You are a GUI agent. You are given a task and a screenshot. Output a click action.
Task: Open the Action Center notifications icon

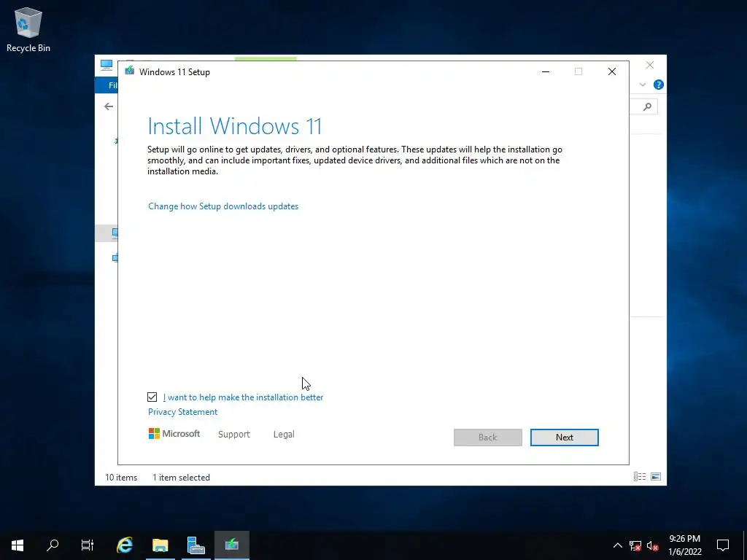pos(723,545)
